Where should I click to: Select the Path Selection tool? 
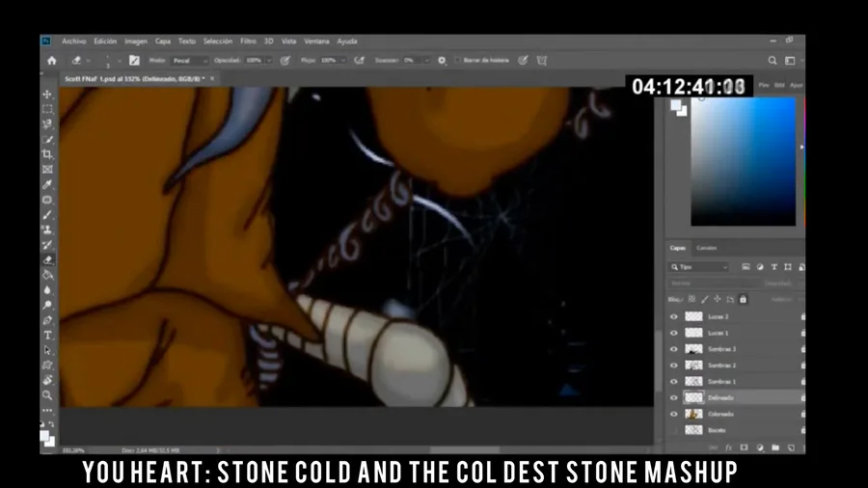[47, 350]
